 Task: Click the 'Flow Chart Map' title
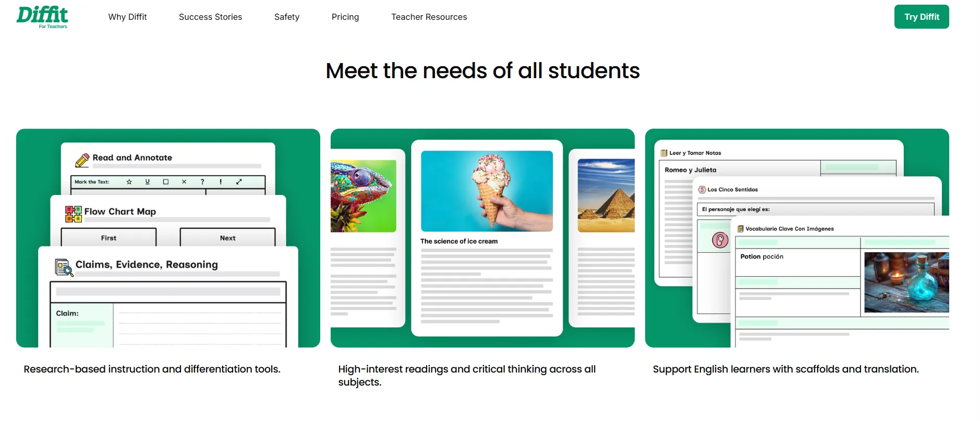pos(120,212)
